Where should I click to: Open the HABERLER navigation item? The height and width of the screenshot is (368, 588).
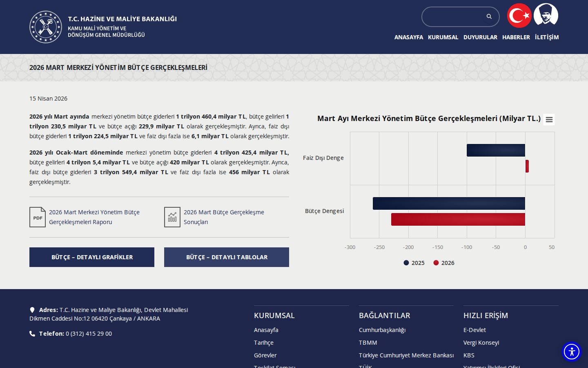click(516, 37)
